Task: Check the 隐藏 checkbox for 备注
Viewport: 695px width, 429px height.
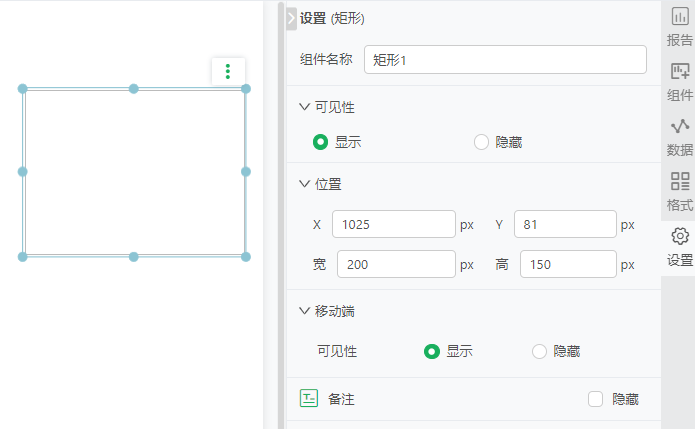Action: 596,399
